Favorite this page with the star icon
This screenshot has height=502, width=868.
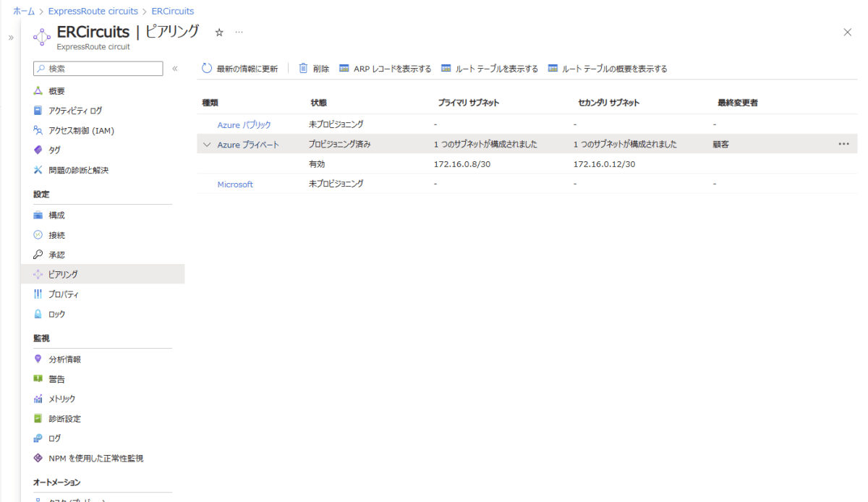pyautogui.click(x=219, y=33)
